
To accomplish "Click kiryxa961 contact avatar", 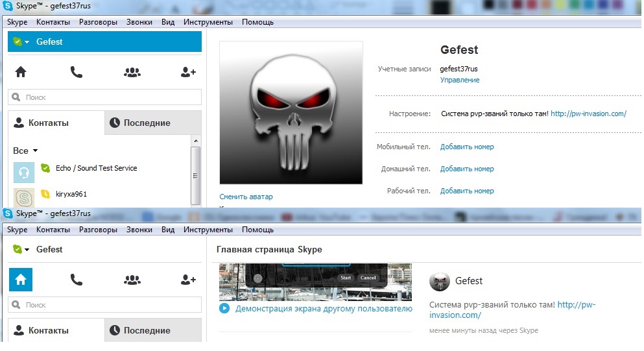I will tap(24, 197).
